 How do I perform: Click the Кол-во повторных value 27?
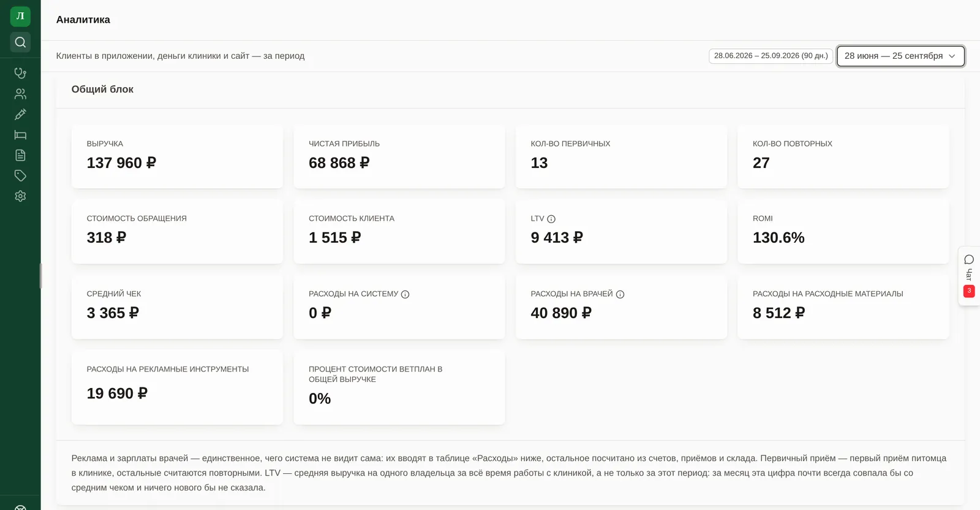[761, 163]
